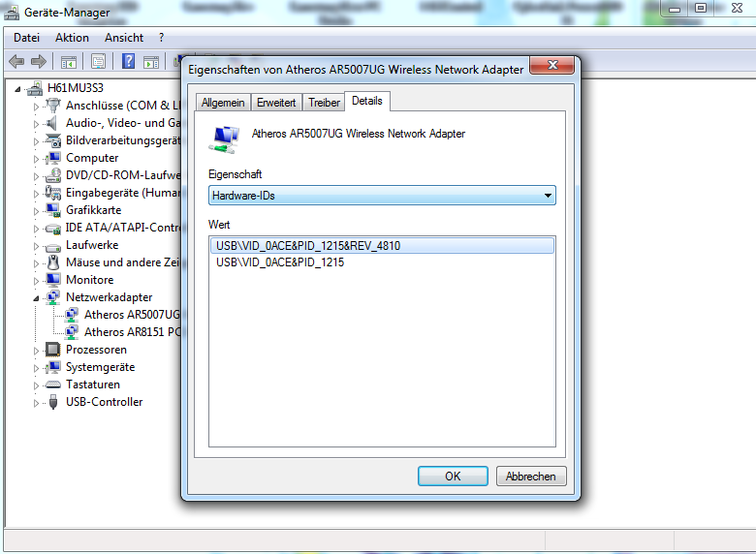The width and height of the screenshot is (756, 554).
Task: Select the H61MU3S3 computer root icon
Action: point(35,88)
